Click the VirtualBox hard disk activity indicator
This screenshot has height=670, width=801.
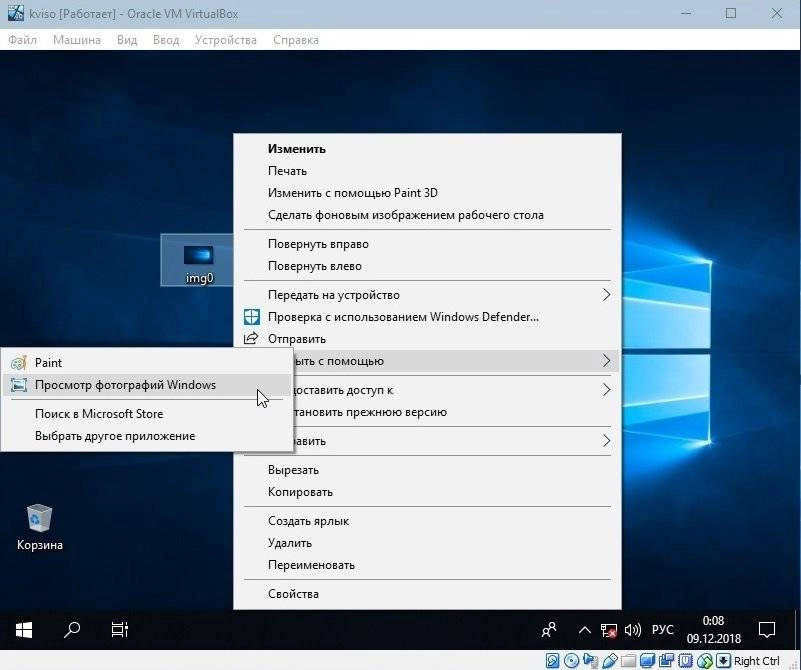552,660
